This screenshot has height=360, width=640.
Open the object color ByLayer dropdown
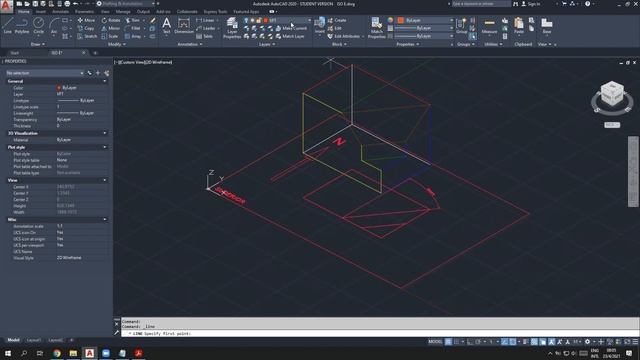[x=427, y=20]
